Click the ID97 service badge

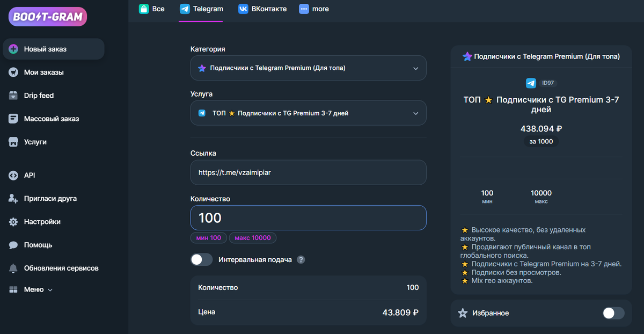tap(548, 83)
